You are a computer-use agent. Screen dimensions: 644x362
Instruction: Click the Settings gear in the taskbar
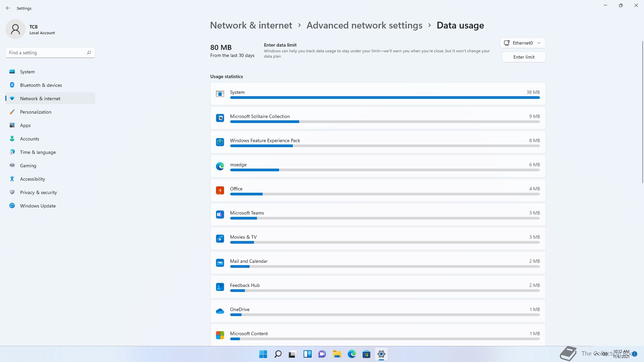click(x=381, y=354)
